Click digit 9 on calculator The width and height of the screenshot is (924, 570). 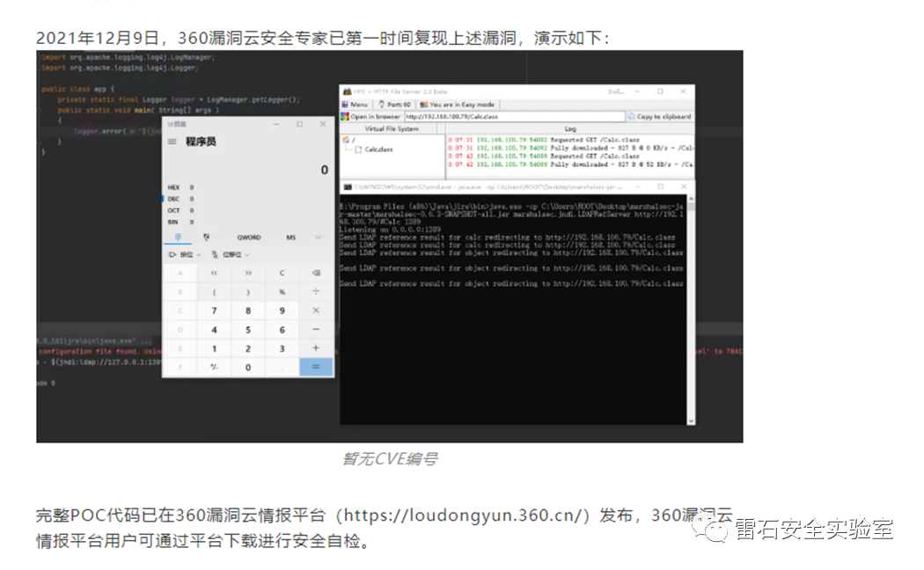click(x=282, y=311)
